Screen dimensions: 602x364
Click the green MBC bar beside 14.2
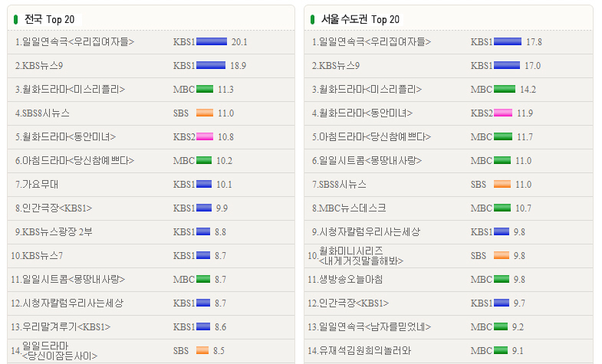(505, 89)
